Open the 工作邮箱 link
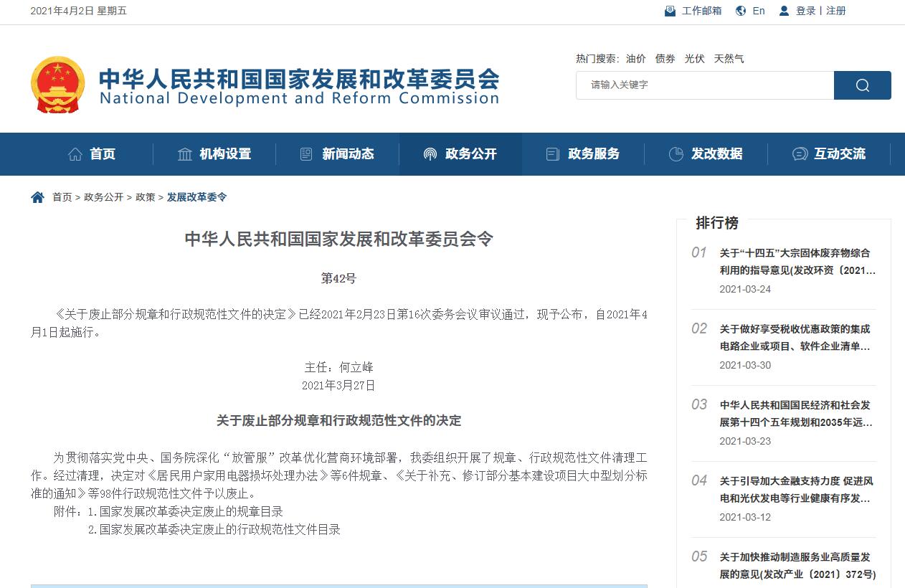Viewport: 905px width, 588px height. tap(701, 11)
